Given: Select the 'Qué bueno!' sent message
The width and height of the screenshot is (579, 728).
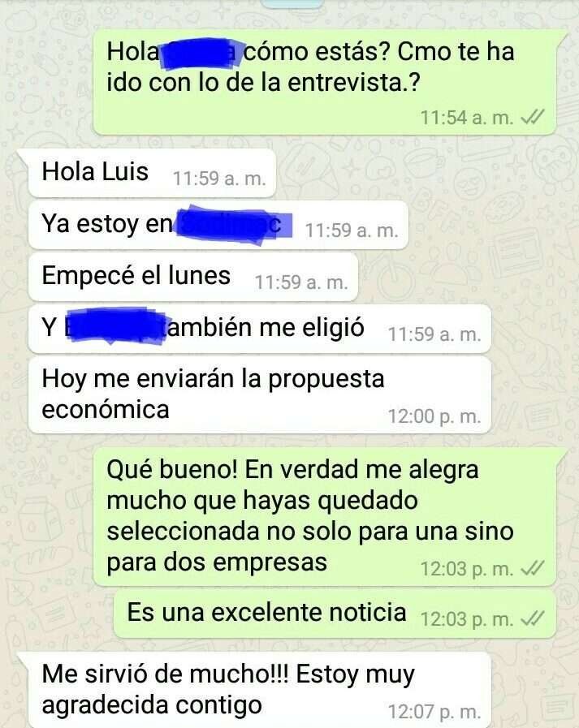Looking at the screenshot, I should tap(325, 517).
